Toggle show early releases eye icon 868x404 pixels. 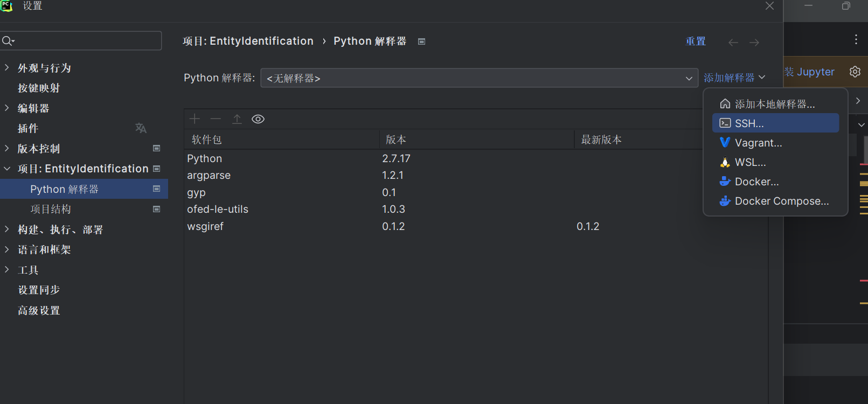click(258, 119)
